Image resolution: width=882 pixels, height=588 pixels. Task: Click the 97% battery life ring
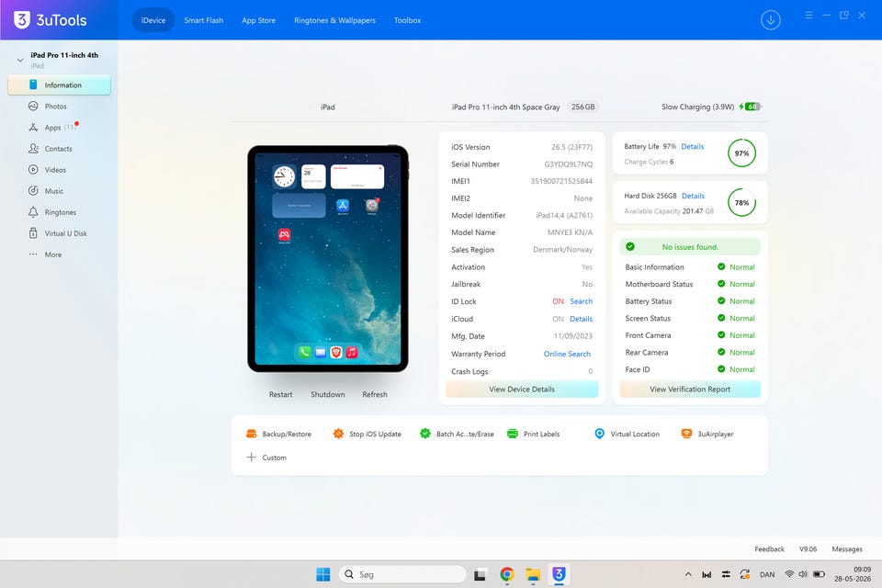741,153
